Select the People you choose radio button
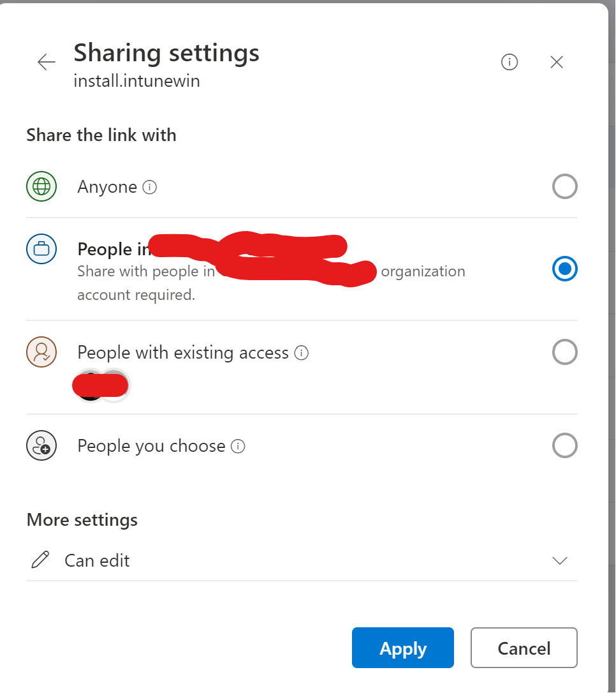616x693 pixels. [x=564, y=445]
